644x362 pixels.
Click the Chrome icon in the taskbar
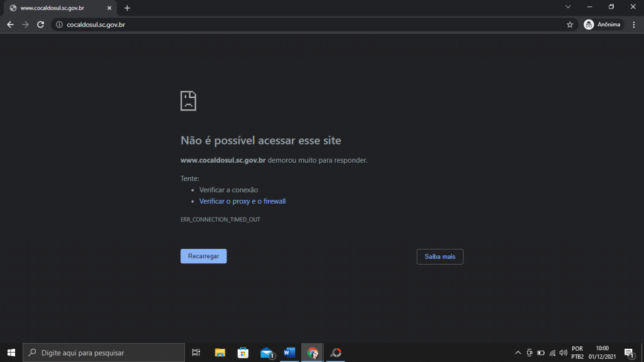(x=313, y=353)
